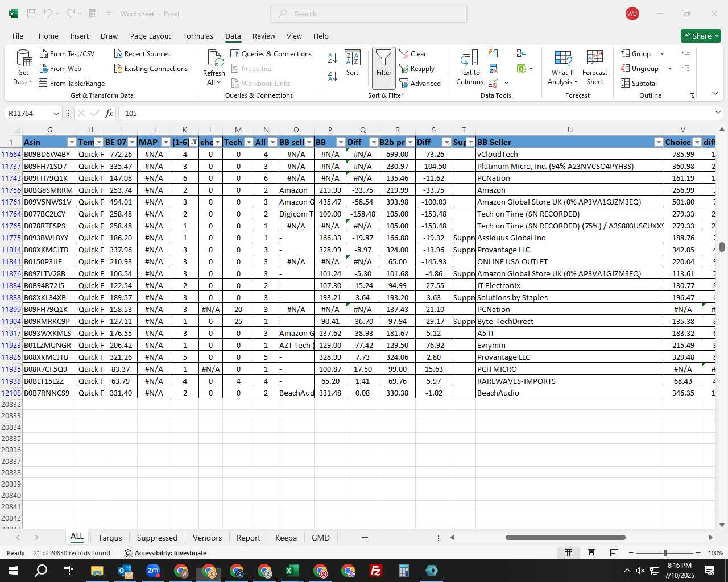Collapse the ribbon

point(715,94)
